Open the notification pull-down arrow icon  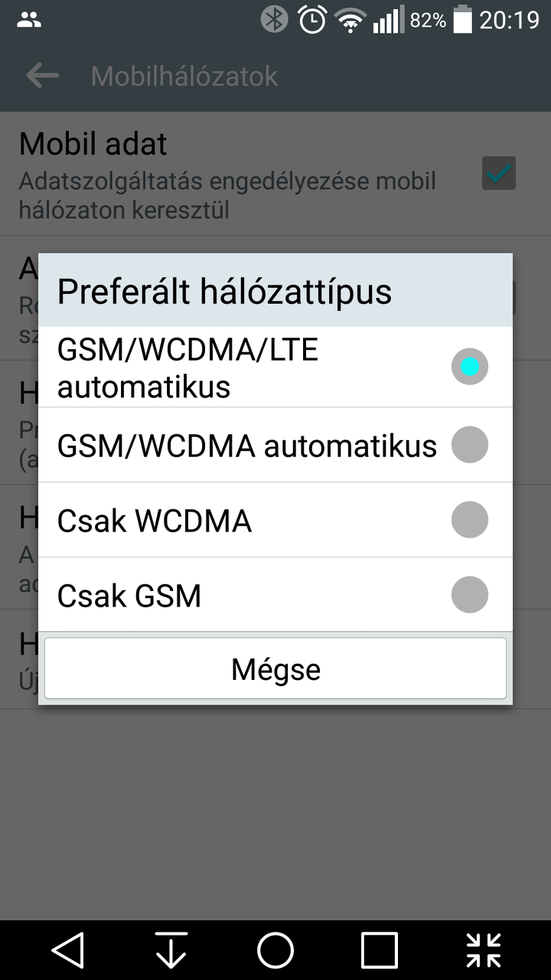coord(171,950)
